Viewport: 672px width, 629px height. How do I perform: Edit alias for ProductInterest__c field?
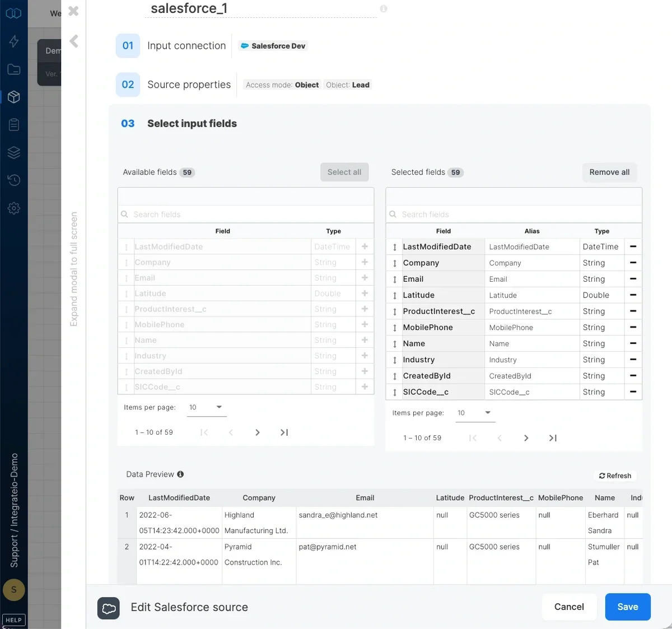click(532, 311)
